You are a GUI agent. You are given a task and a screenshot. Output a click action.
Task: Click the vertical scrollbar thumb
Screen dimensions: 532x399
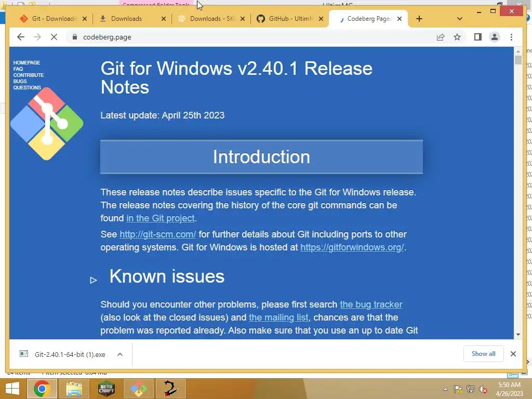pyautogui.click(x=518, y=60)
